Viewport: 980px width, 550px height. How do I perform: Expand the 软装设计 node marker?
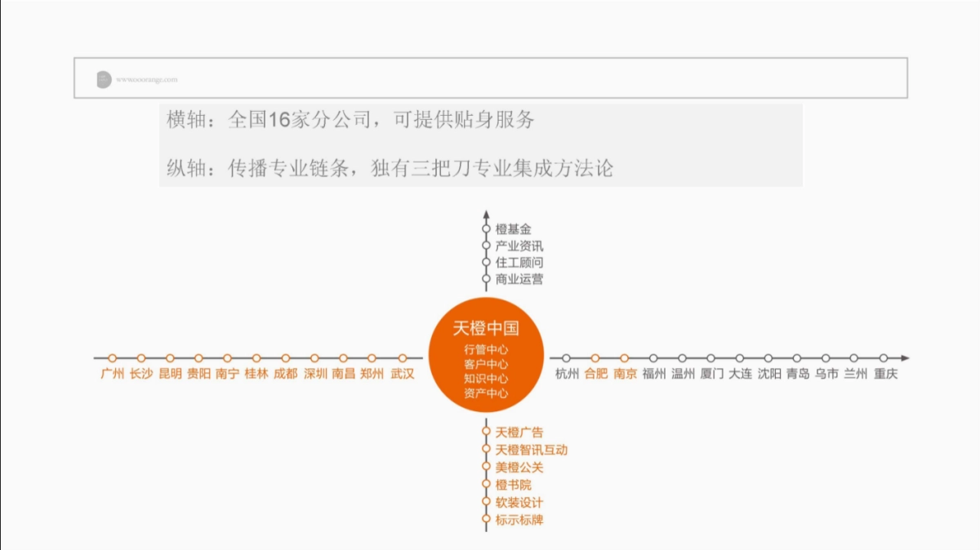(x=486, y=502)
